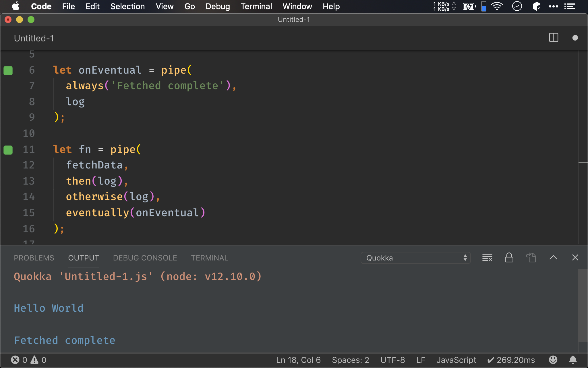588x368 pixels.
Task: Close the bottom panel
Action: pyautogui.click(x=575, y=258)
